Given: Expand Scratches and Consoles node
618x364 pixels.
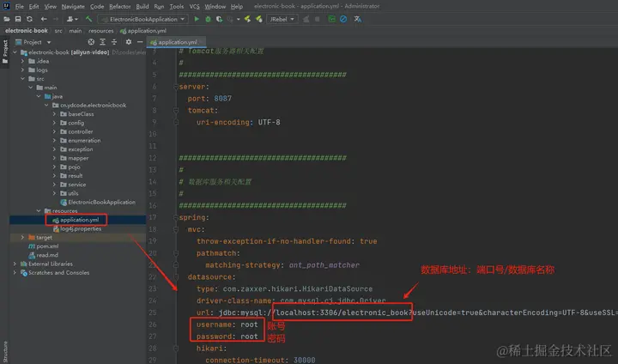Looking at the screenshot, I should click(15, 272).
